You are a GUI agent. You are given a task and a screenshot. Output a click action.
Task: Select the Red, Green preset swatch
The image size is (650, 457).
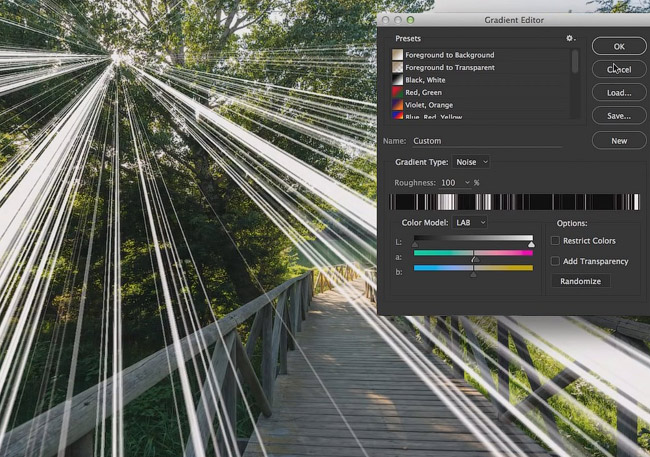(398, 92)
